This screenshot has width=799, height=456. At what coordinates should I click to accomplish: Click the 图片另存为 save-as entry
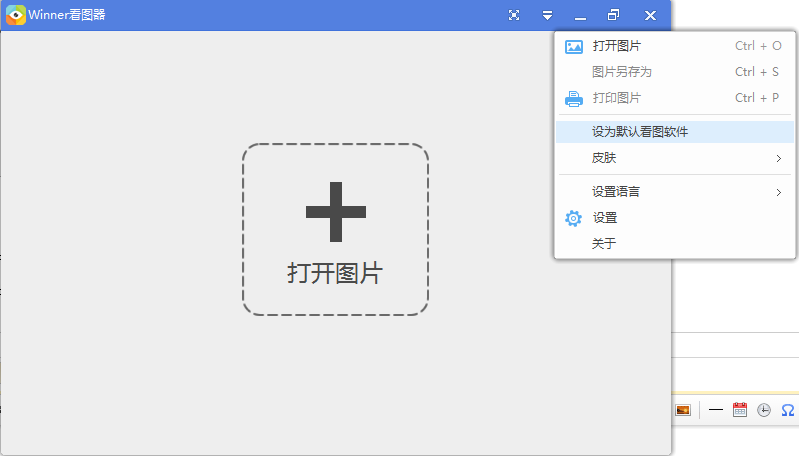621,72
